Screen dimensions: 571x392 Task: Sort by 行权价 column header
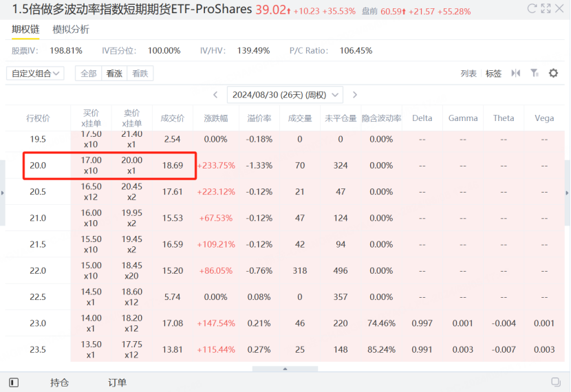pyautogui.click(x=38, y=118)
